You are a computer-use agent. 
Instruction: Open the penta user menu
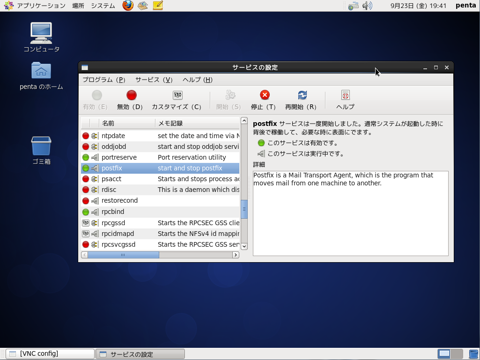[466, 5]
